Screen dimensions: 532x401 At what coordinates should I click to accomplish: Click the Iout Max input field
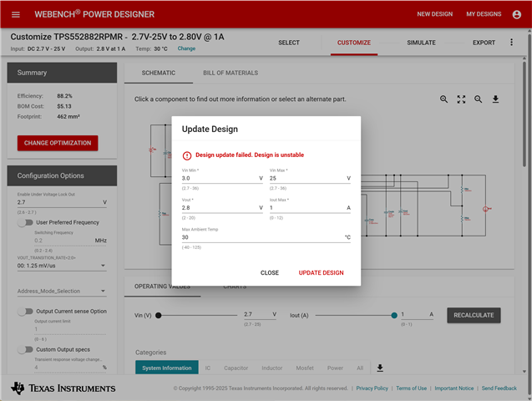point(310,208)
